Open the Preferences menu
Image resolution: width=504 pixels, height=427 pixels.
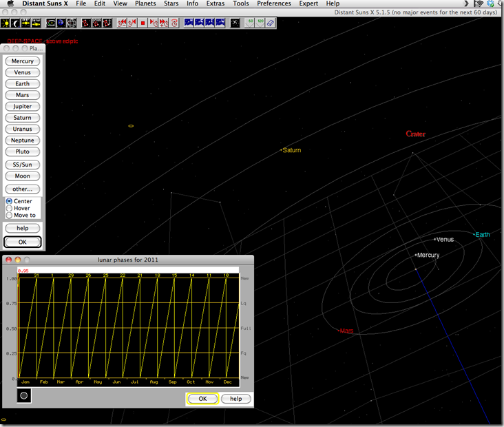click(274, 3)
